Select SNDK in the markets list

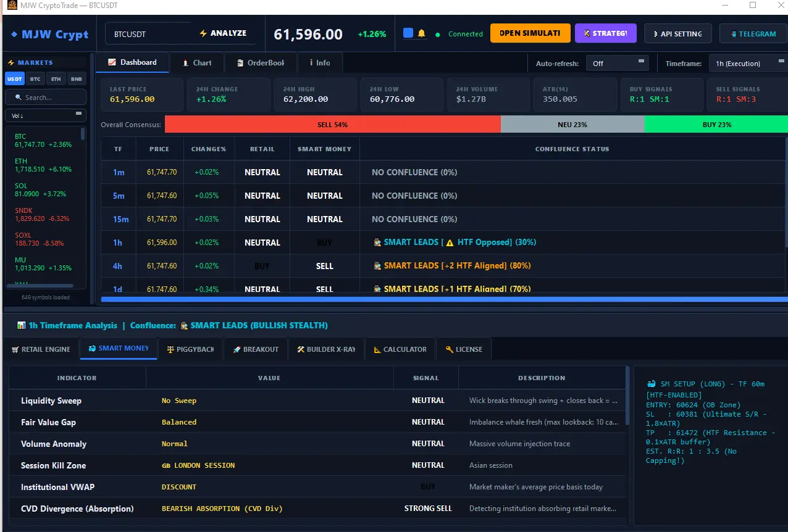43,215
